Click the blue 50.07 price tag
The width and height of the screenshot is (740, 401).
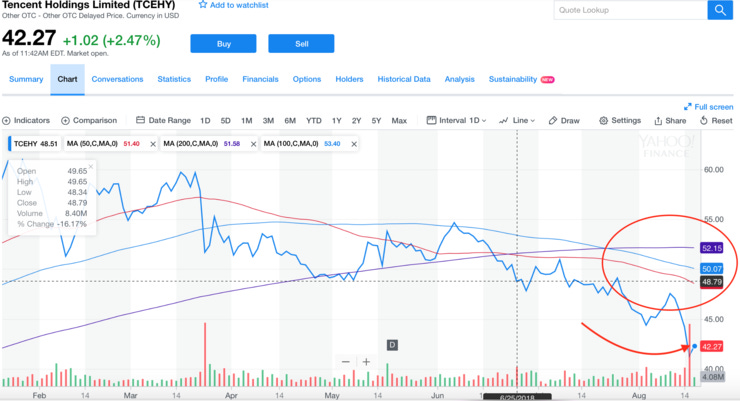712,269
